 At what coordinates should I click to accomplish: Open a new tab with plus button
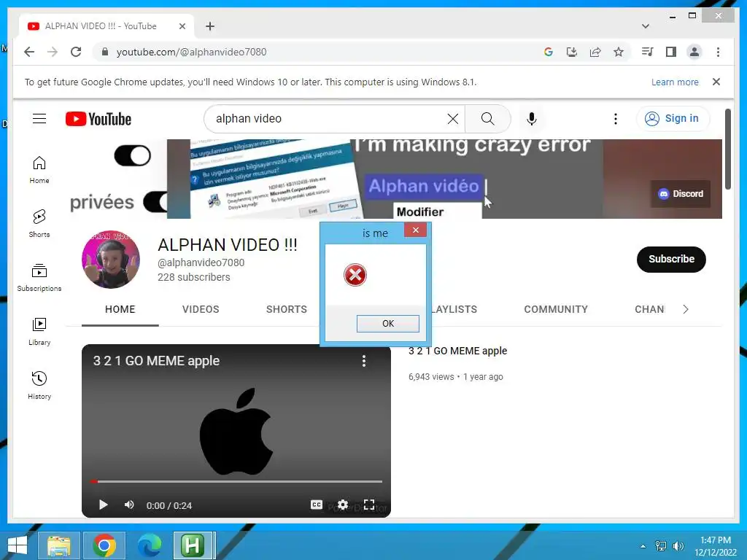[209, 26]
